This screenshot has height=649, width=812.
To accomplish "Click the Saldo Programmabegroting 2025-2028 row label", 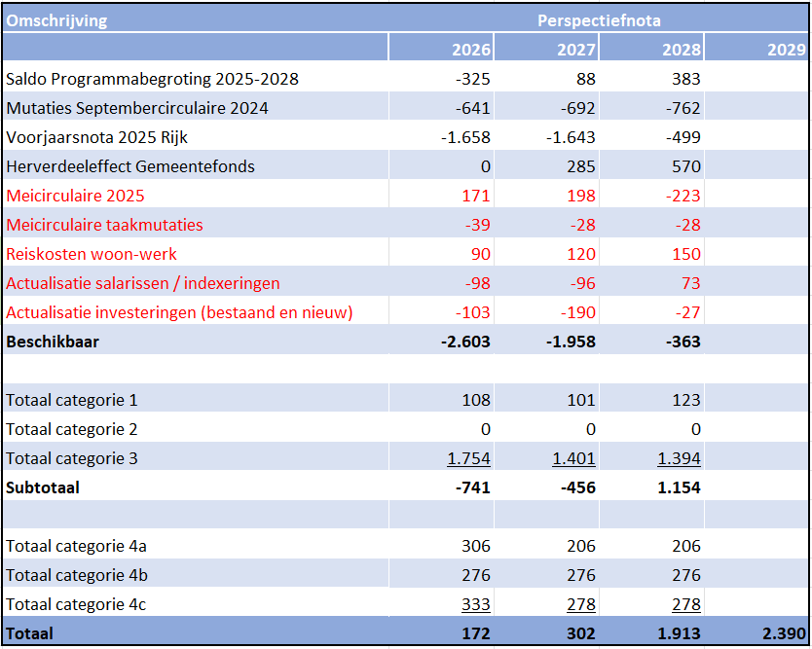I will (x=152, y=79).
